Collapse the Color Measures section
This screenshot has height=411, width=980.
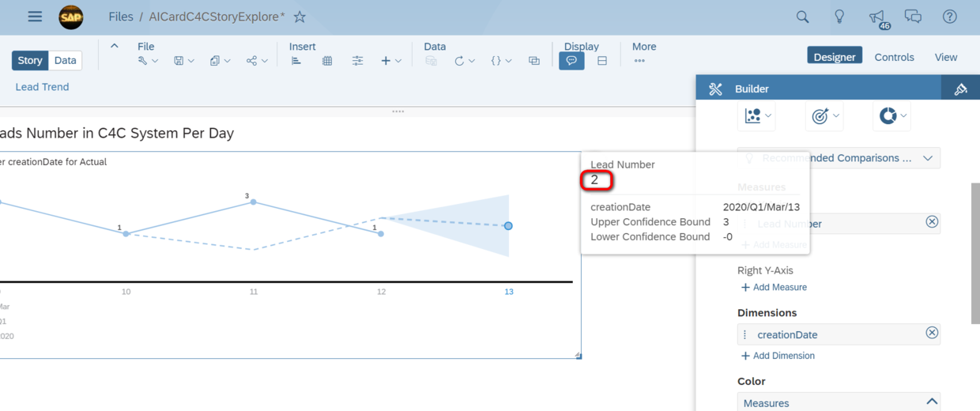(932, 402)
